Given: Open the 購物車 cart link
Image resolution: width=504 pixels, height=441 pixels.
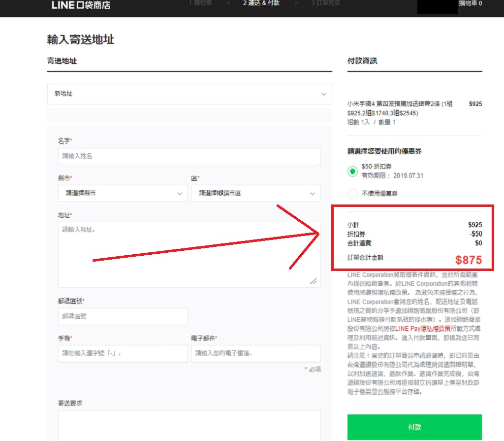Looking at the screenshot, I should click(x=470, y=3).
